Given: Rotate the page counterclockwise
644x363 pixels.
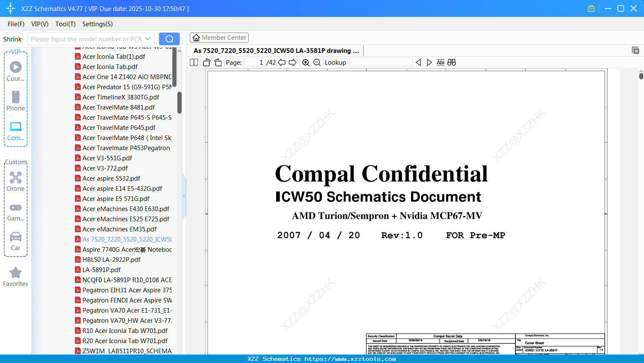Looking at the screenshot, I should point(207,63).
